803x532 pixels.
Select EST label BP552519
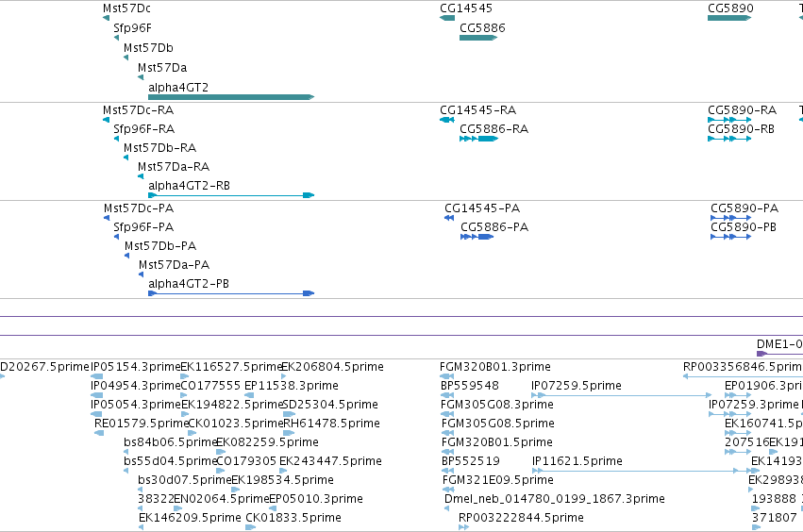[471, 462]
